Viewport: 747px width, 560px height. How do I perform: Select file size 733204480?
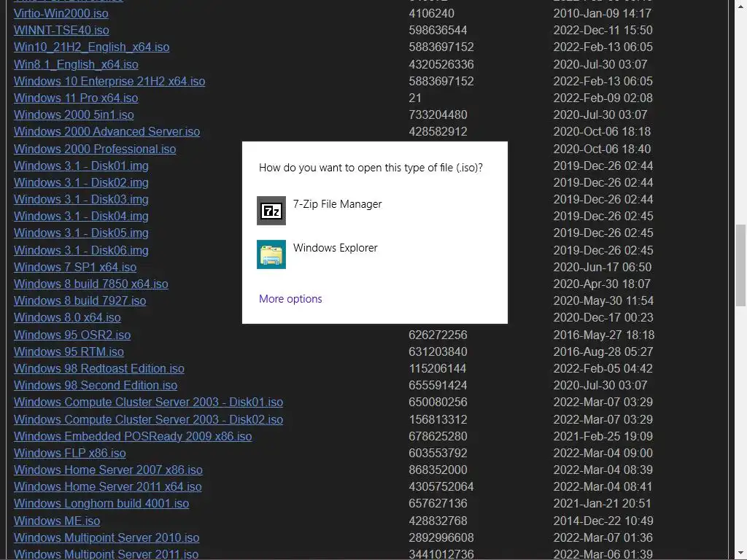tap(438, 114)
